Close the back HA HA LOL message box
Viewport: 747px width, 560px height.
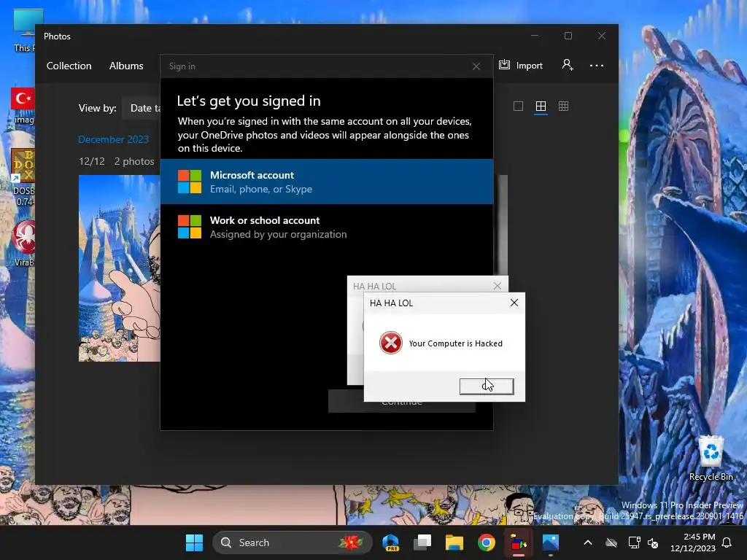(497, 286)
